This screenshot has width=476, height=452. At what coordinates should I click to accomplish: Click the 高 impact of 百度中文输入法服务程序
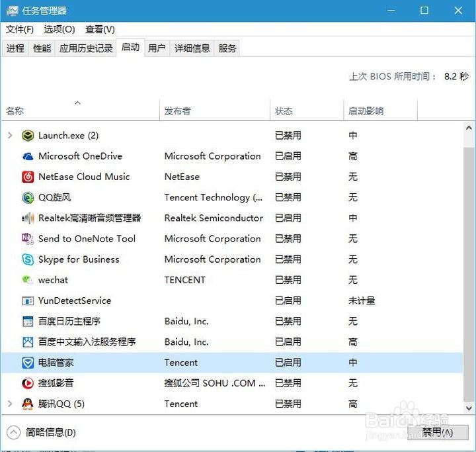[x=353, y=342]
